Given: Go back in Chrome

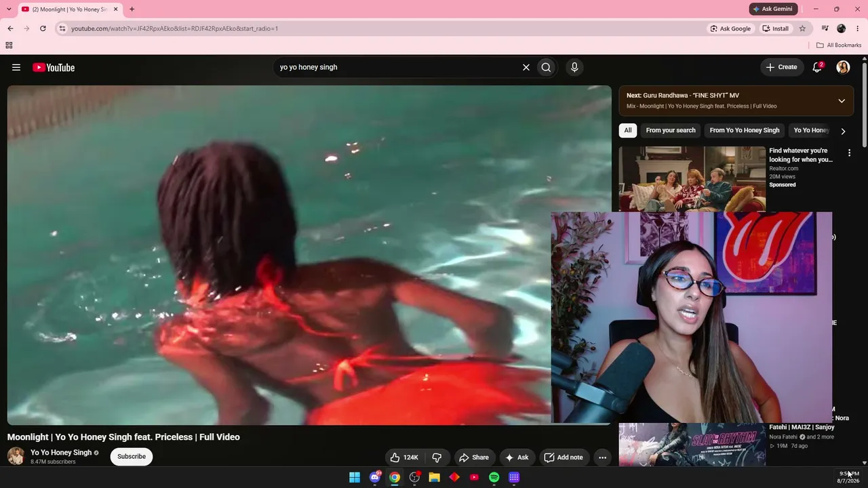Looking at the screenshot, I should tap(10, 28).
